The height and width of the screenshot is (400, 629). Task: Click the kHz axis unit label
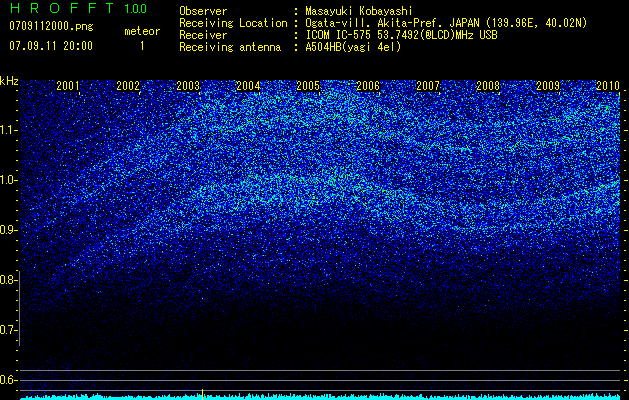click(9, 81)
